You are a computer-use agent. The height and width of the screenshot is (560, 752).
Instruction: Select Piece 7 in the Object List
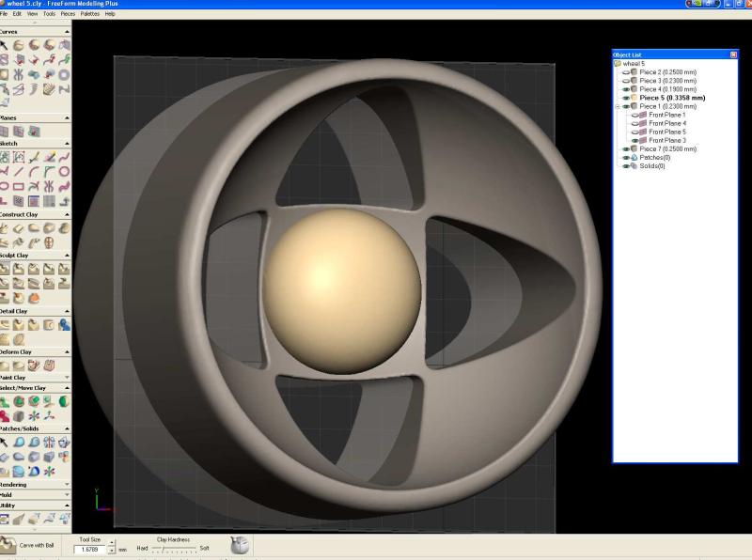667,149
